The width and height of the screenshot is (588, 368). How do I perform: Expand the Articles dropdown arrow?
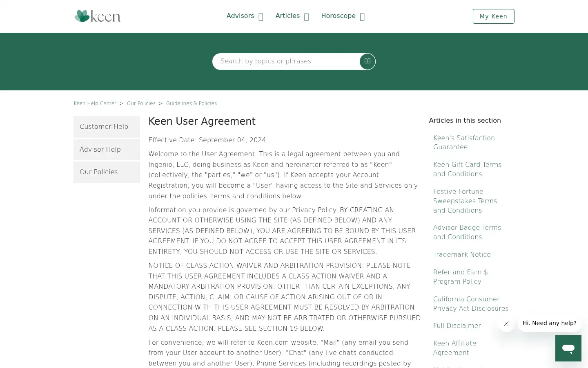tap(307, 17)
